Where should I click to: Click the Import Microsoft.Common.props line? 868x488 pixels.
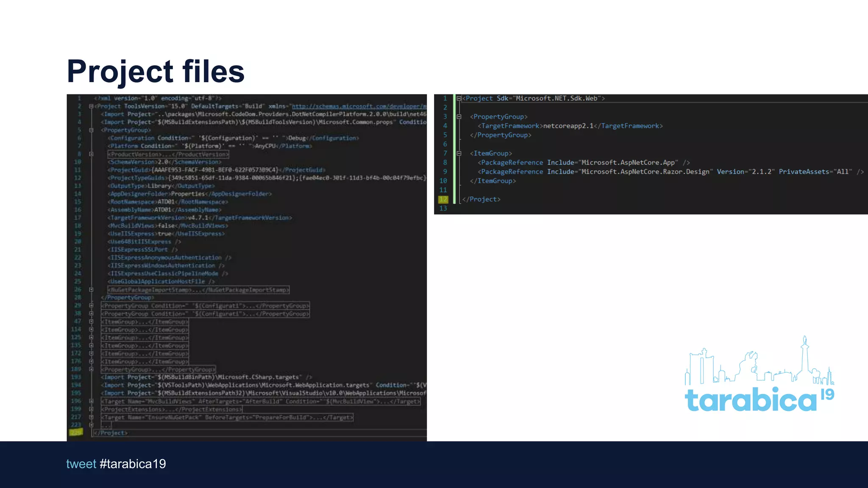[x=264, y=122]
